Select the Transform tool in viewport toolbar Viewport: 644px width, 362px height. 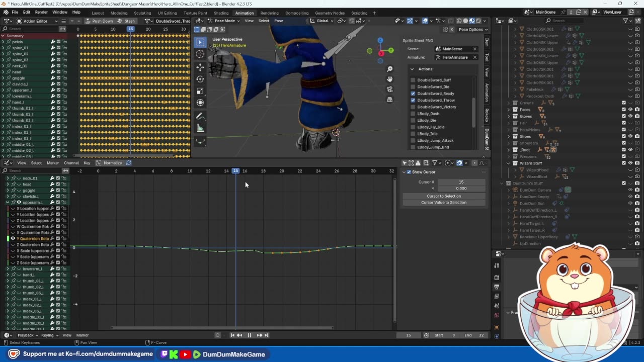tap(200, 103)
